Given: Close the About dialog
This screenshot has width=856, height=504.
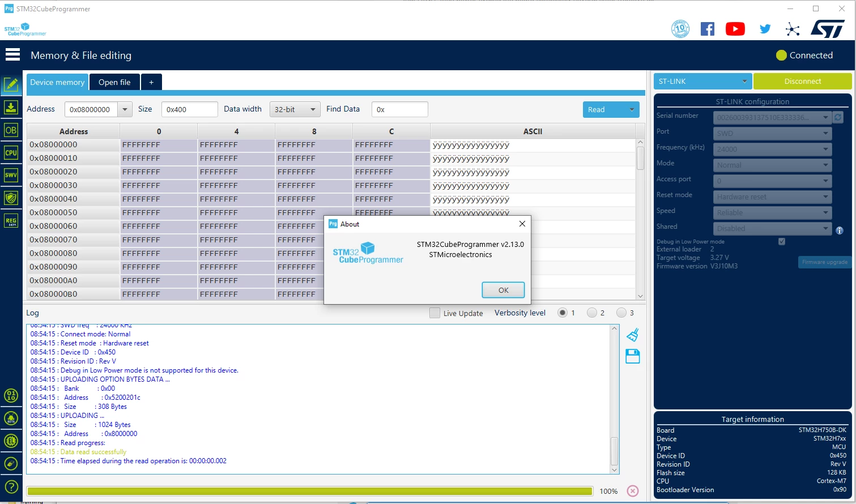Looking at the screenshot, I should (522, 224).
